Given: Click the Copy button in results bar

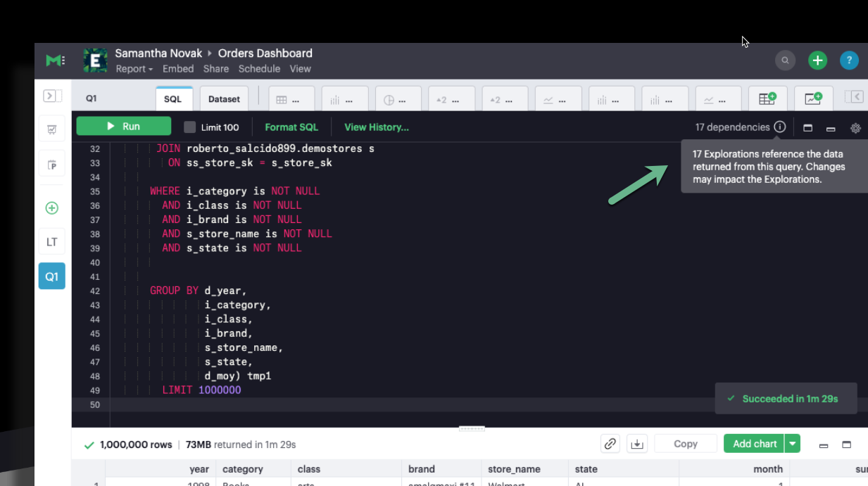Looking at the screenshot, I should (686, 444).
